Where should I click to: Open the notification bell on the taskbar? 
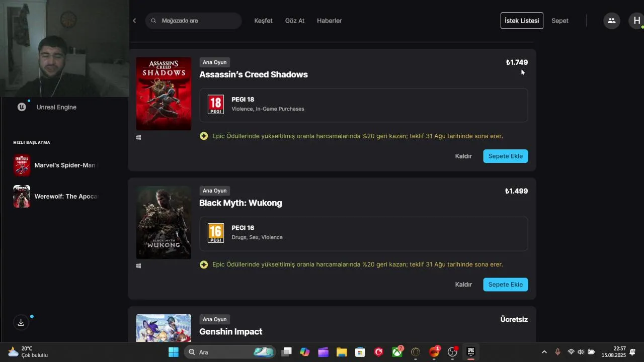click(633, 352)
